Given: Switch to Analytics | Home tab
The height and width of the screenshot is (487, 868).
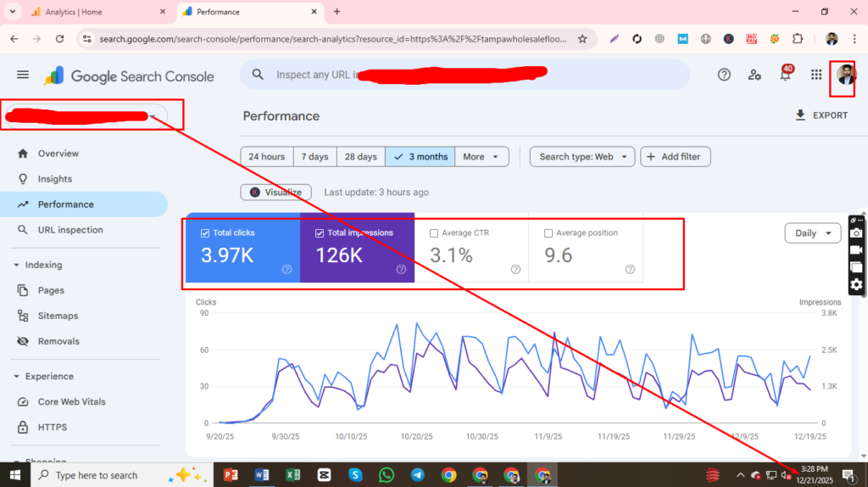Looking at the screenshot, I should point(97,12).
